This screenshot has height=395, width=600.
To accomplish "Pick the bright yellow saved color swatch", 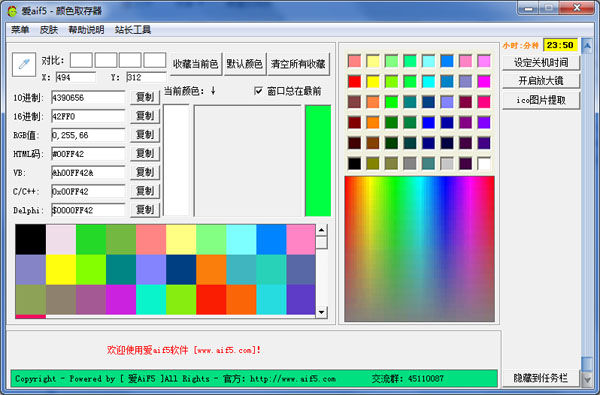I will point(61,270).
